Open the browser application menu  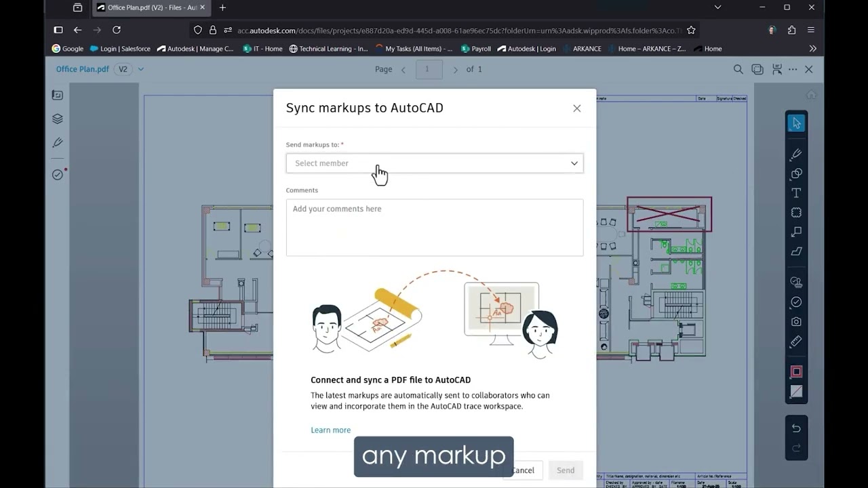click(811, 30)
